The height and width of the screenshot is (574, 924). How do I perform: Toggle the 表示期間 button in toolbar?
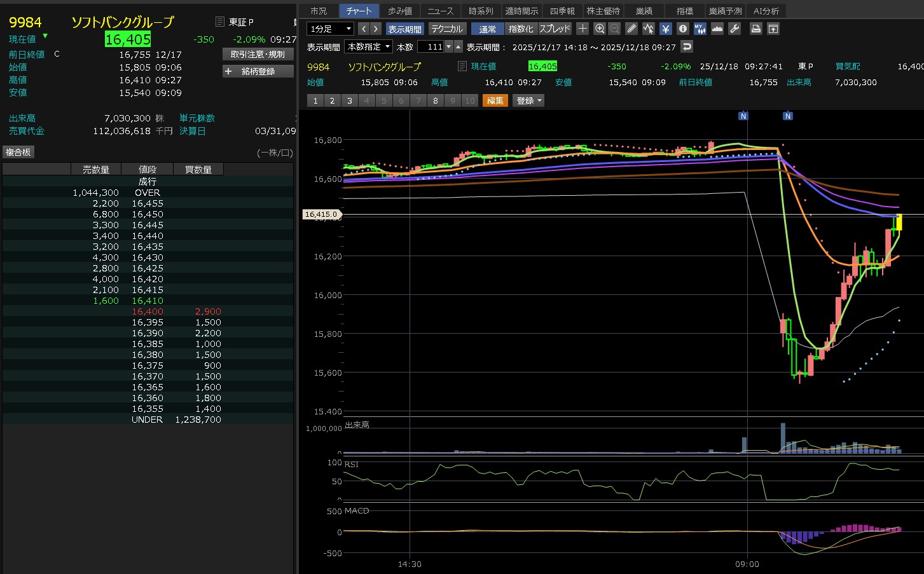[x=404, y=29]
